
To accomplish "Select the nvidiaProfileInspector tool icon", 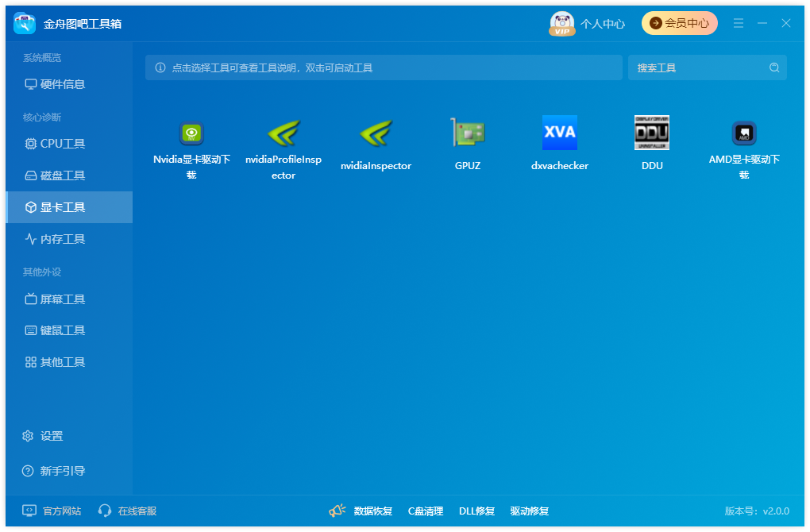I will click(x=283, y=133).
